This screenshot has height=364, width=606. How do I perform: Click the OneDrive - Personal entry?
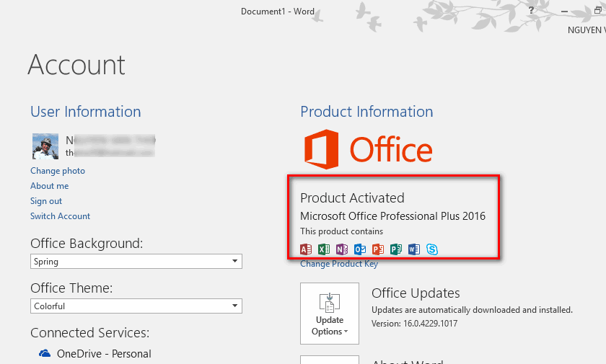95,354
